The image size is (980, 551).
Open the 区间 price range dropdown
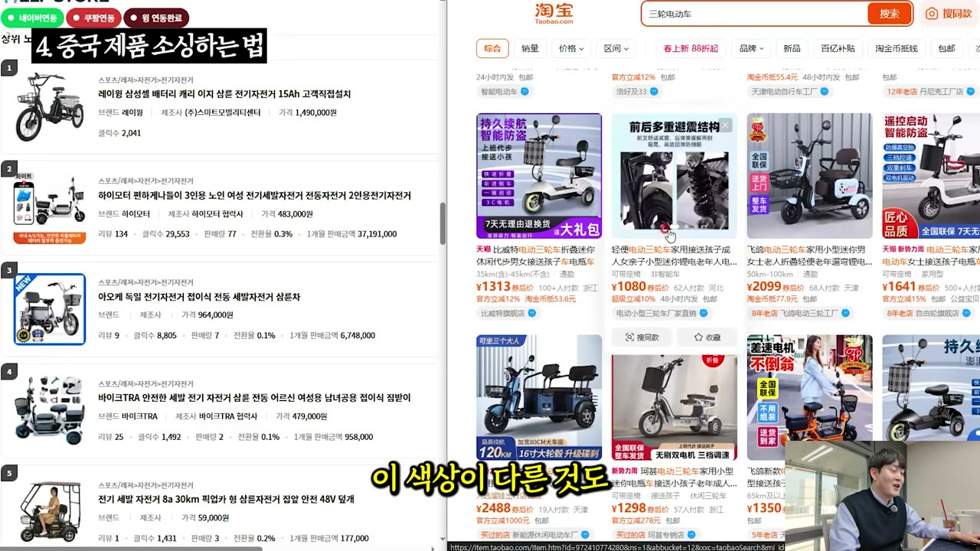pyautogui.click(x=616, y=48)
